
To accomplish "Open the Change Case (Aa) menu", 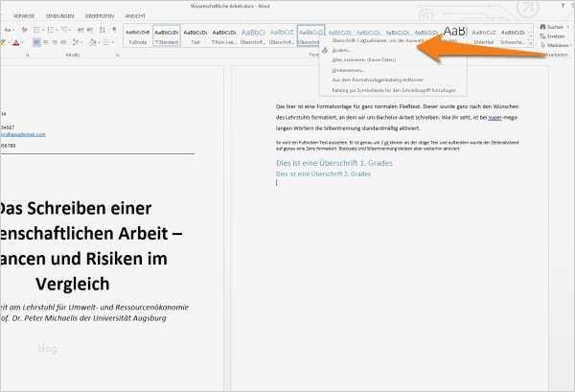I will tap(8, 30).
